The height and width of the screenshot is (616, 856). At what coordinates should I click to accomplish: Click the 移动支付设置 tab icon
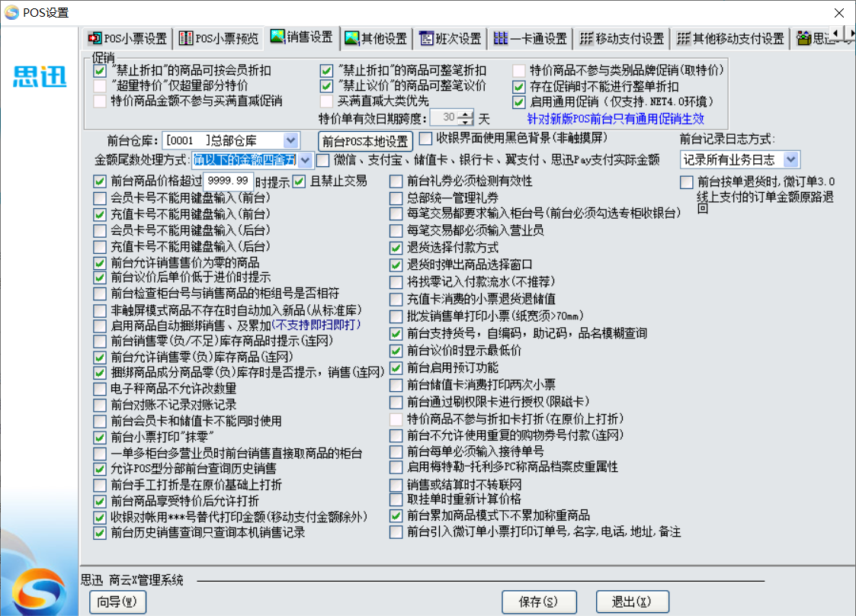(586, 38)
